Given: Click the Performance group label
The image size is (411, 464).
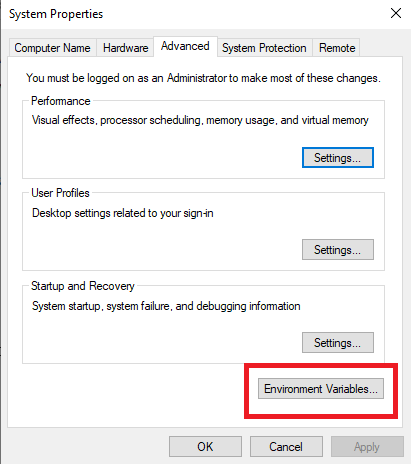Looking at the screenshot, I should [x=61, y=101].
